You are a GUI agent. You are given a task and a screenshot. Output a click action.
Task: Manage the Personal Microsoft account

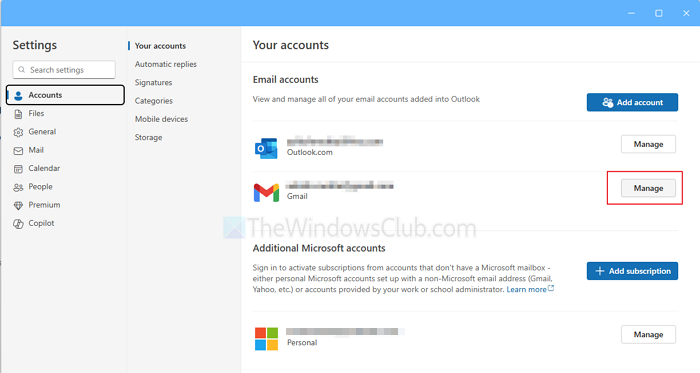pyautogui.click(x=648, y=335)
